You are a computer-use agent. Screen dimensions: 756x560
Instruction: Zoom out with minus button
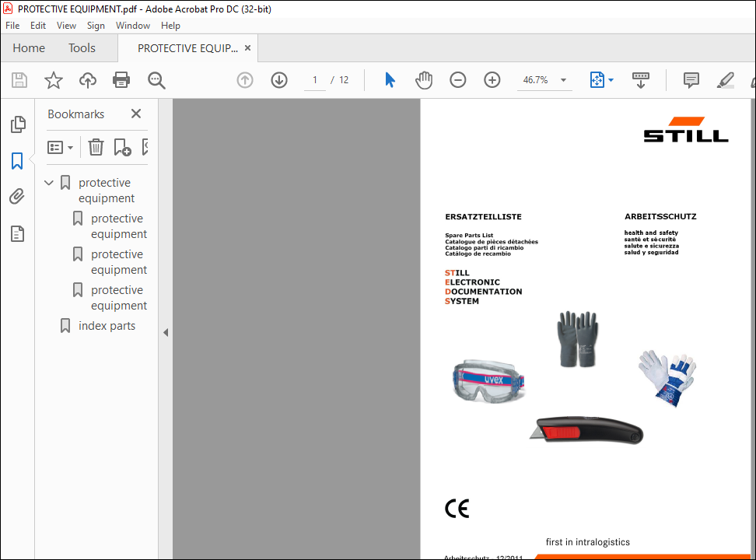(x=457, y=80)
